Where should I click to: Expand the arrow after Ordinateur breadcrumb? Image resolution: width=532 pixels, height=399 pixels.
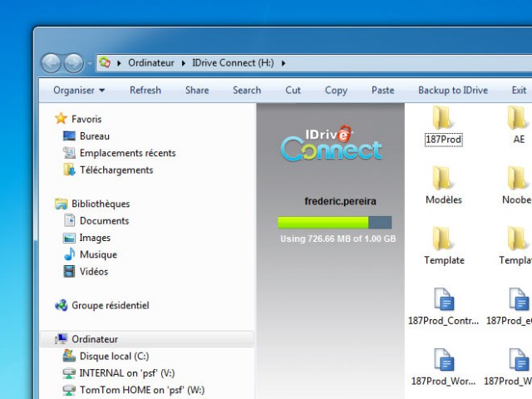pyautogui.click(x=183, y=63)
